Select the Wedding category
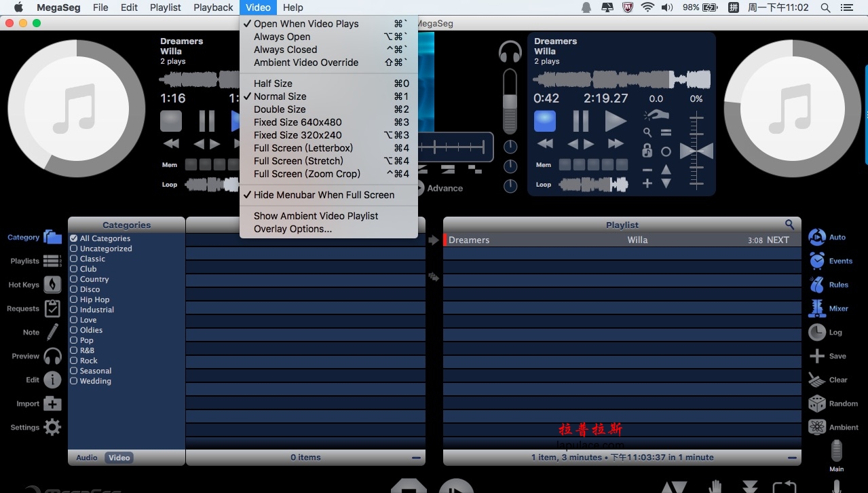Screen dimensions: 868x493 [x=90, y=381]
